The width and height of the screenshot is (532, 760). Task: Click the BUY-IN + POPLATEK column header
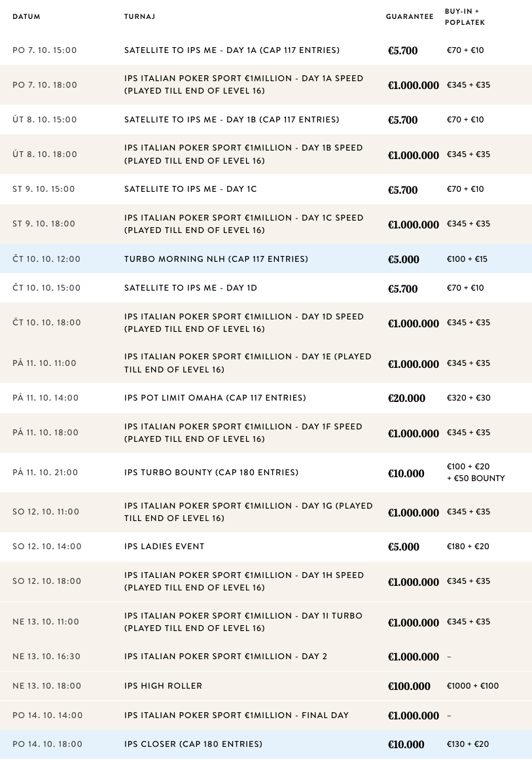click(x=465, y=16)
